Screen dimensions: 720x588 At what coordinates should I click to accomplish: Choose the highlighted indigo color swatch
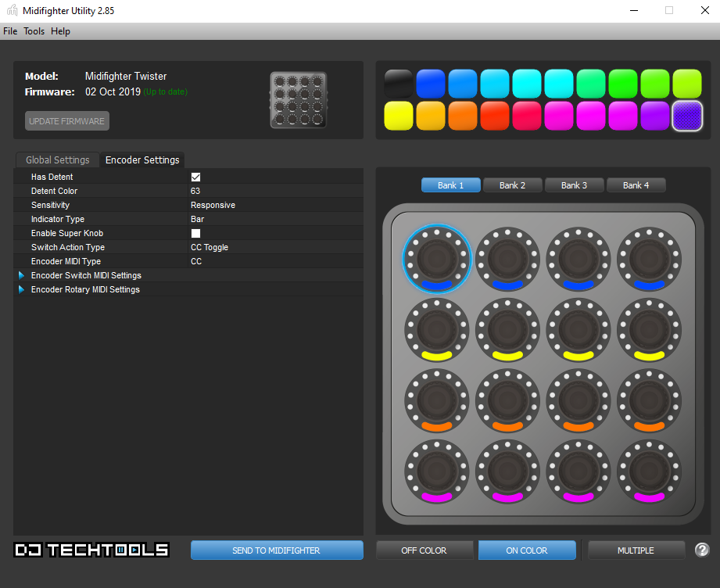(x=687, y=116)
